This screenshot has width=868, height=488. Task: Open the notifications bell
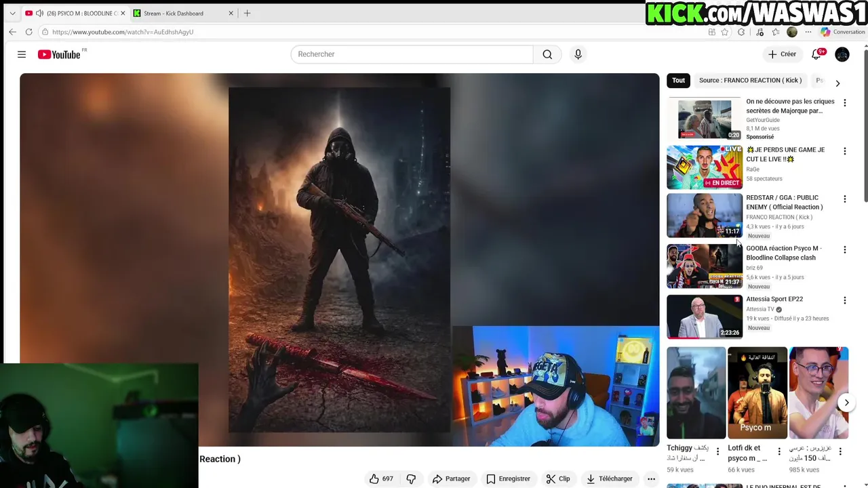(816, 54)
